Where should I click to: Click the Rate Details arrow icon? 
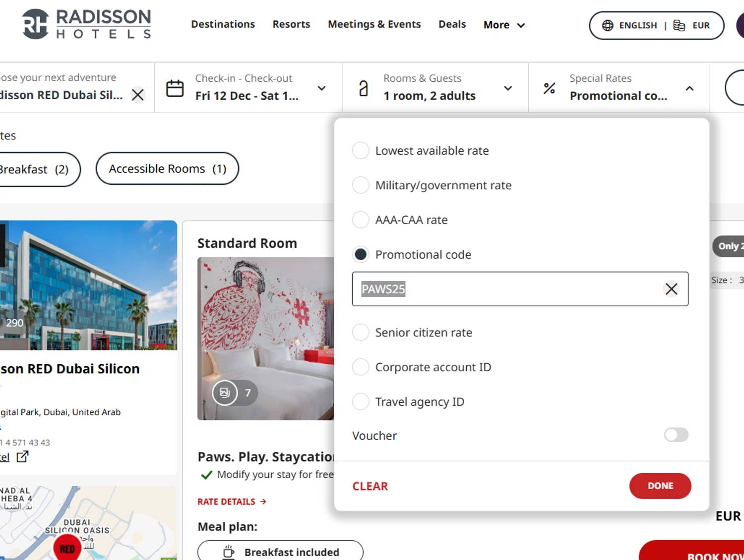(263, 502)
